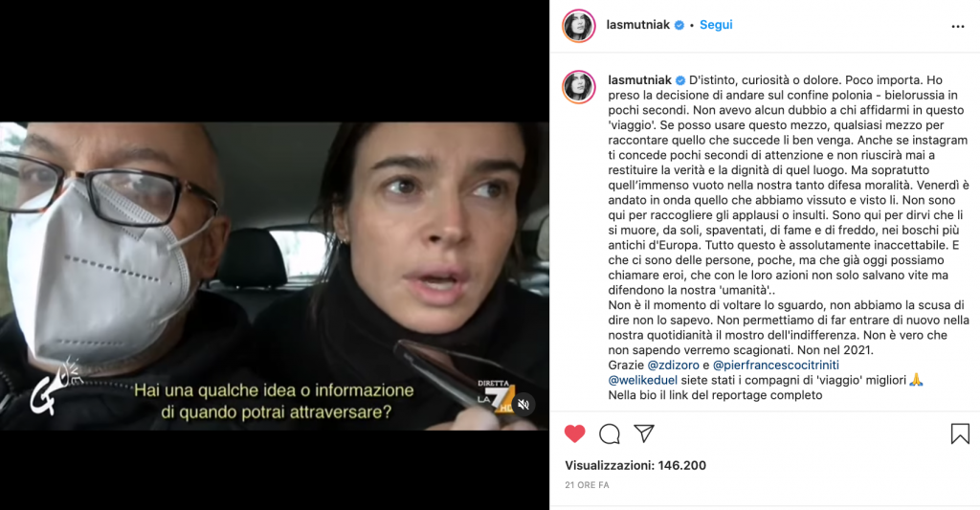
Task: Unlike the post with the red heart icon
Action: 575,433
